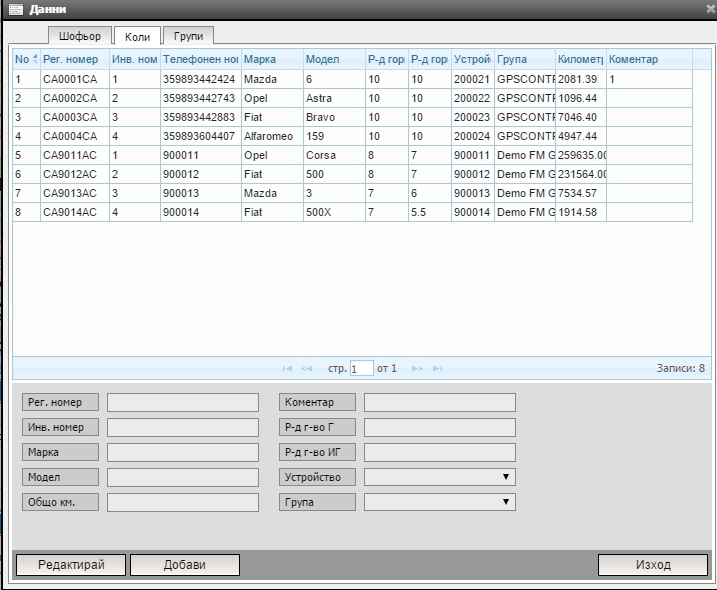Click device number 200021 cell
The width and height of the screenshot is (717, 590).
[x=472, y=79]
